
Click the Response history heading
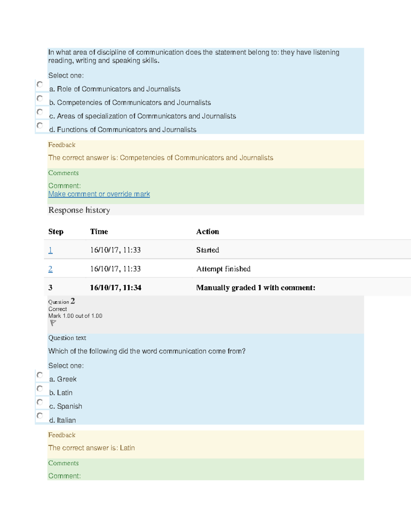click(79, 210)
